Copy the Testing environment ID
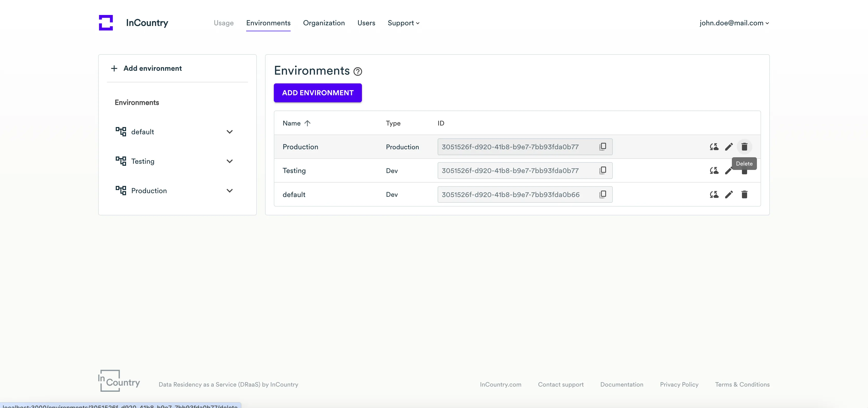The image size is (868, 408). (x=602, y=170)
